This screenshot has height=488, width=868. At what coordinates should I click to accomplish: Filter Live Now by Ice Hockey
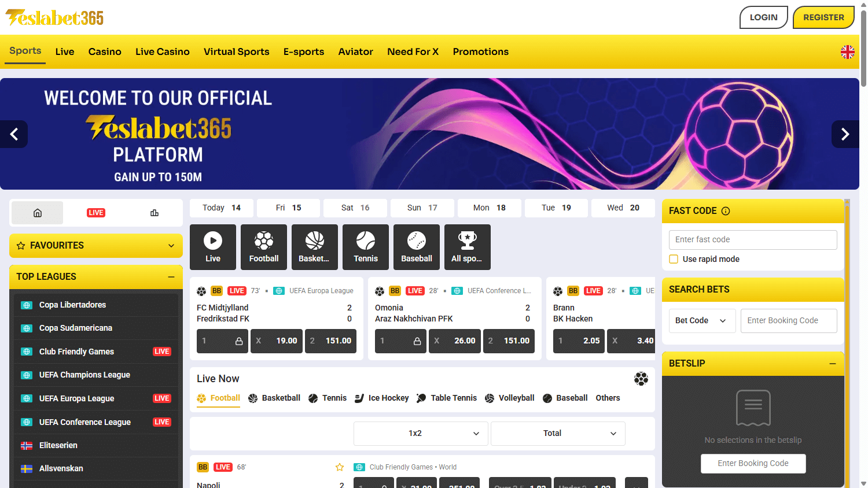381,398
